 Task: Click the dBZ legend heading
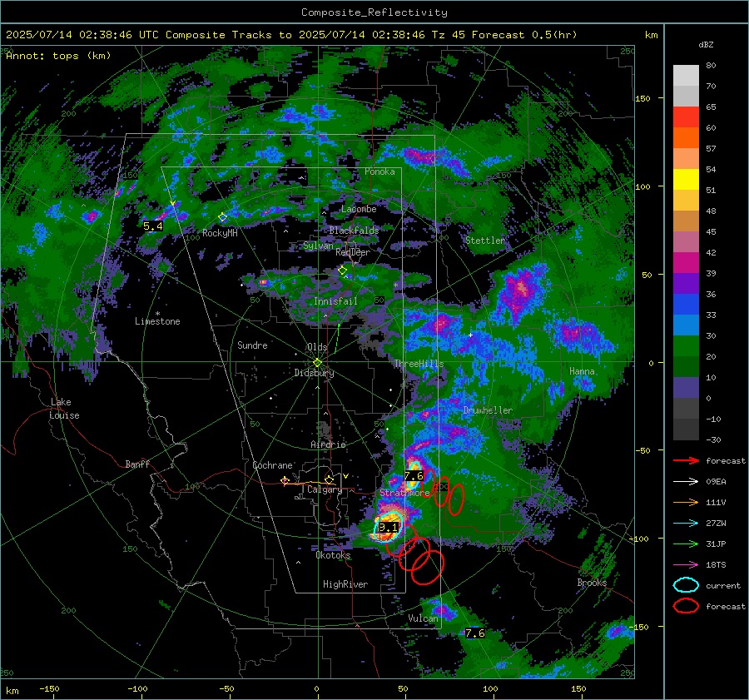pyautogui.click(x=706, y=44)
